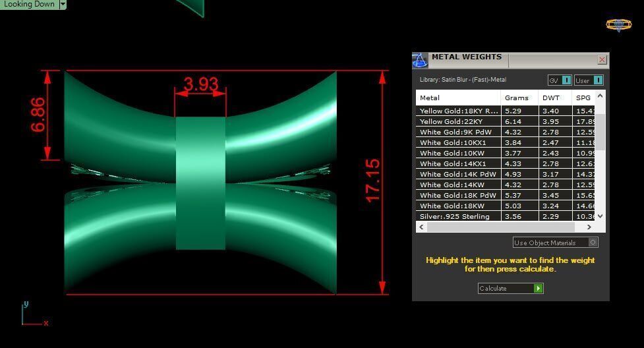Toggle Use Object Materials option

click(555, 243)
